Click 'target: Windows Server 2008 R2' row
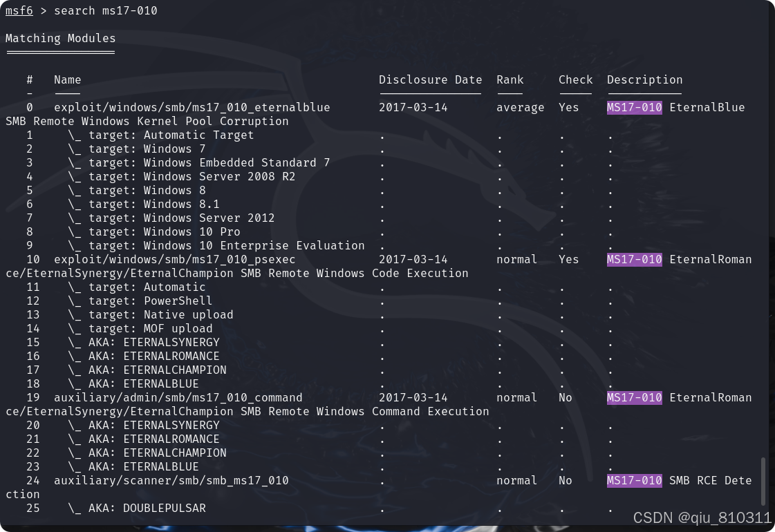The image size is (775, 532). (x=181, y=176)
